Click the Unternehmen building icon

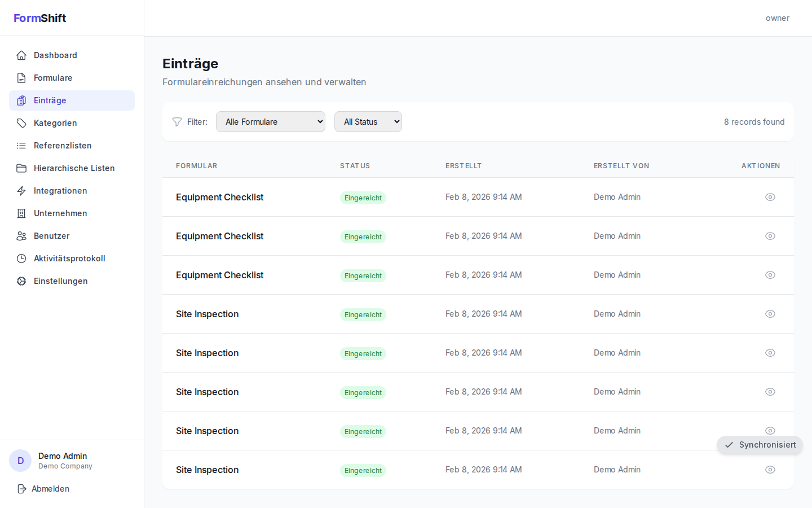coord(21,213)
